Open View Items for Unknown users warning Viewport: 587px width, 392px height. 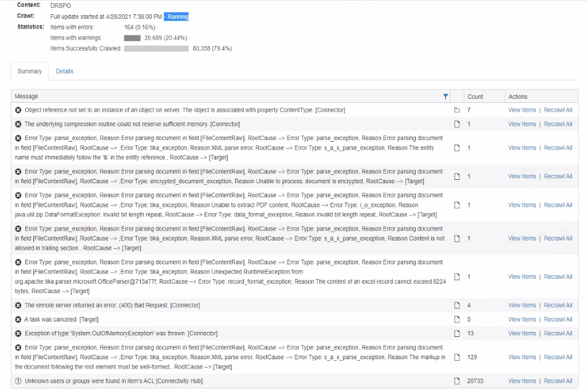click(x=522, y=381)
